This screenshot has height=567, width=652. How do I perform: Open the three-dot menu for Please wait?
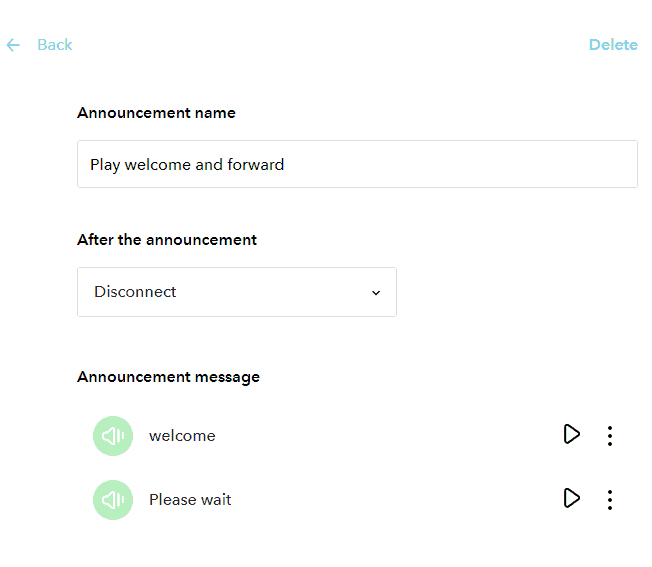pos(610,499)
